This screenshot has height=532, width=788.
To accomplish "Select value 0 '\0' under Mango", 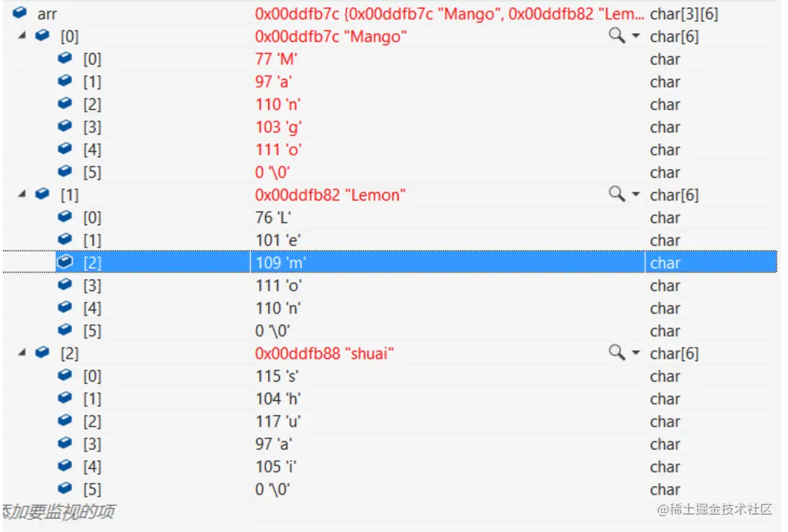I will tap(272, 173).
